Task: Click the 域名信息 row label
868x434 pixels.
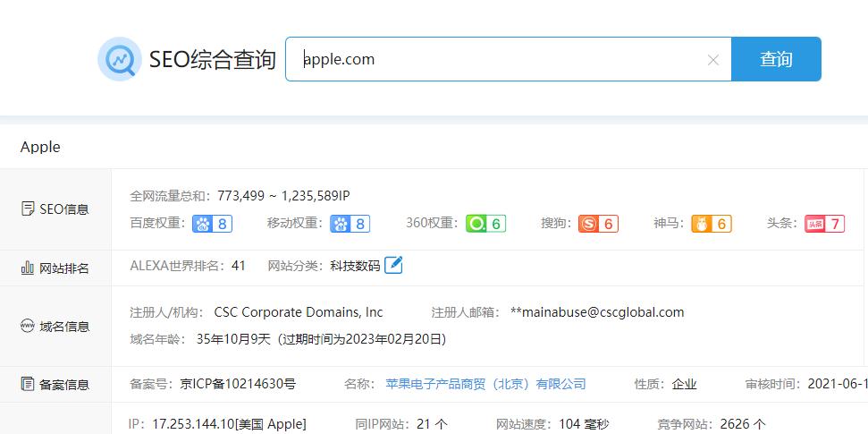Action: pos(64,326)
